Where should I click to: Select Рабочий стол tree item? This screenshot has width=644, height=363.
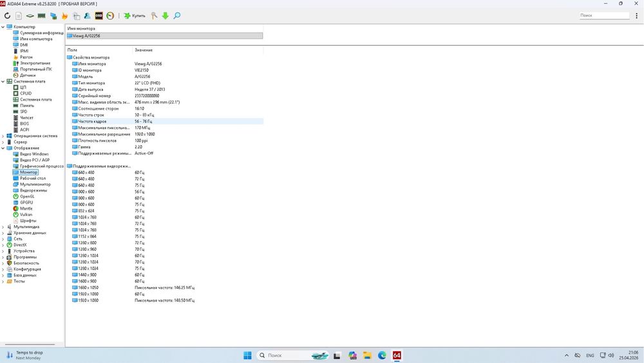click(x=30, y=179)
